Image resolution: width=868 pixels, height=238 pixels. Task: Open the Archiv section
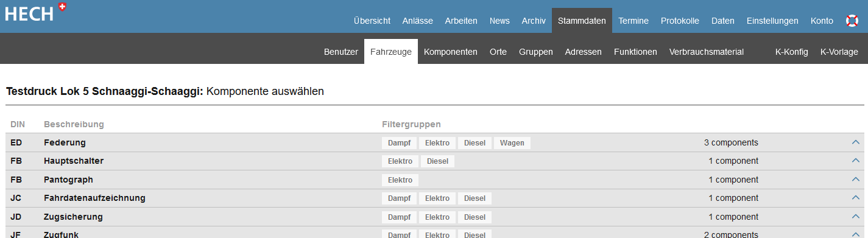click(534, 21)
